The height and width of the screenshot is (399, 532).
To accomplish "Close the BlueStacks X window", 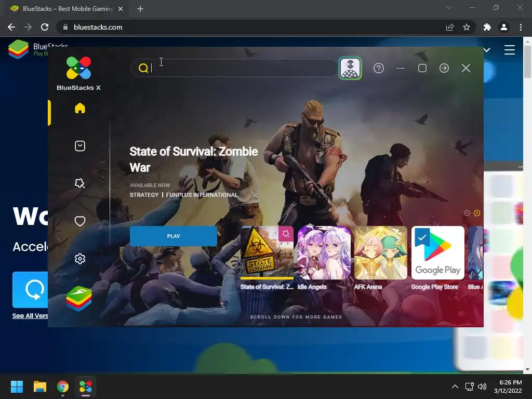I will [x=466, y=68].
